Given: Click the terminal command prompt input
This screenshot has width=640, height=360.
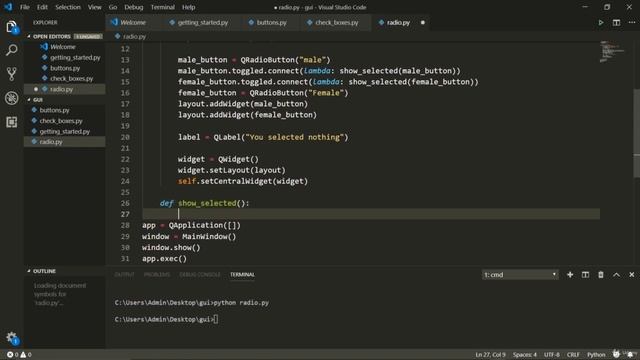Looking at the screenshot, I should (216, 319).
